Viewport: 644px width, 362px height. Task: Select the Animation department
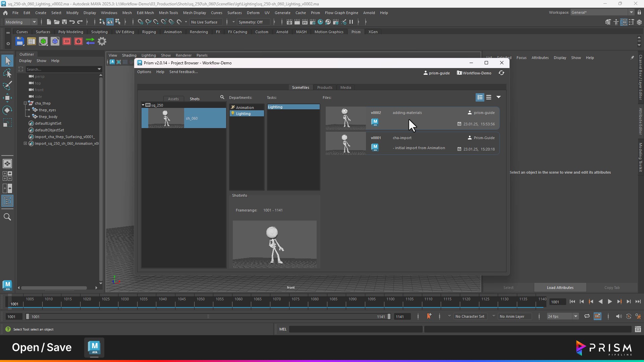[247, 108]
